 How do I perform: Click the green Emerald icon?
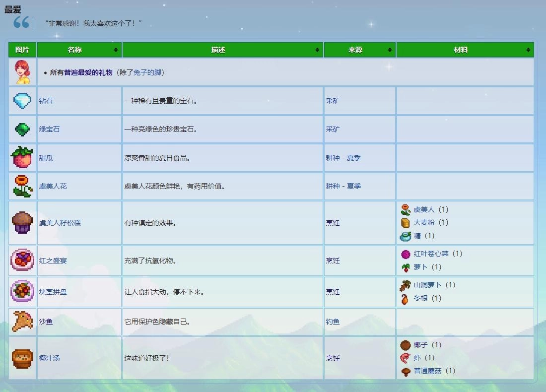[x=22, y=129]
